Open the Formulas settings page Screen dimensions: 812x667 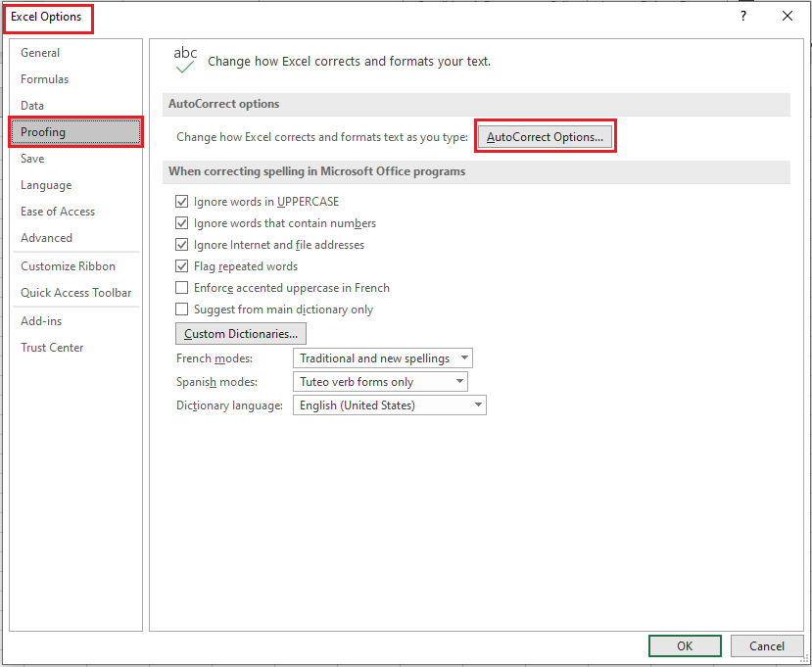[43, 79]
